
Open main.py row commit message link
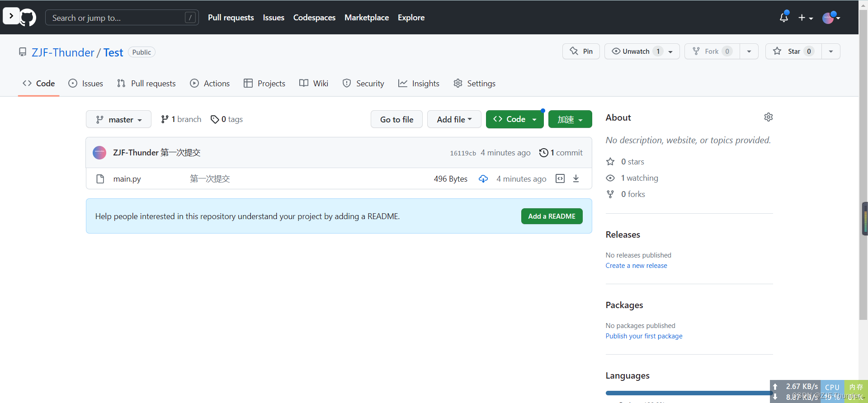coord(210,179)
